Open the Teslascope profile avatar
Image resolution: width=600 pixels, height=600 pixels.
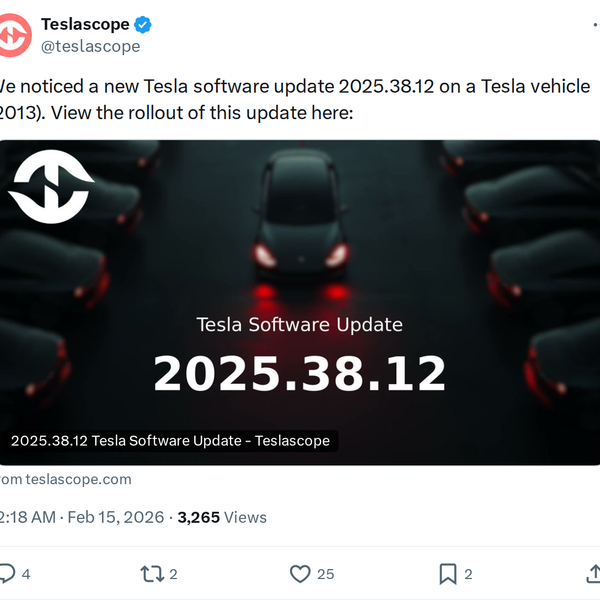coord(13,35)
